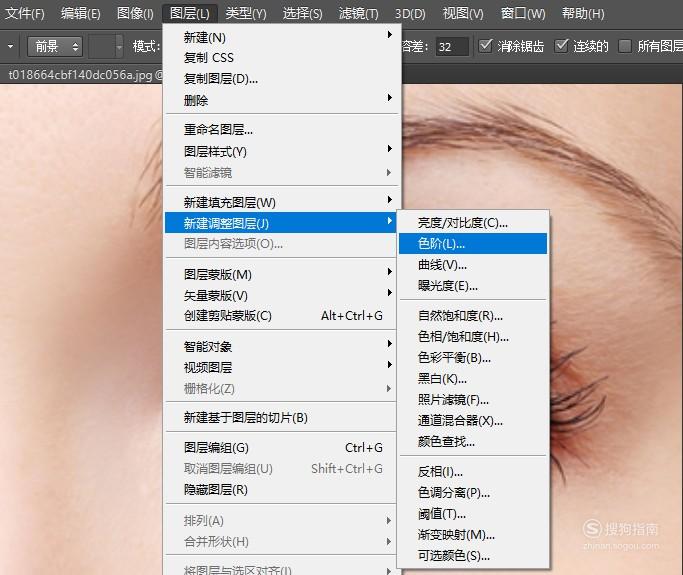Open the 帮助(H) menu
This screenshot has height=575, width=683.
583,14
